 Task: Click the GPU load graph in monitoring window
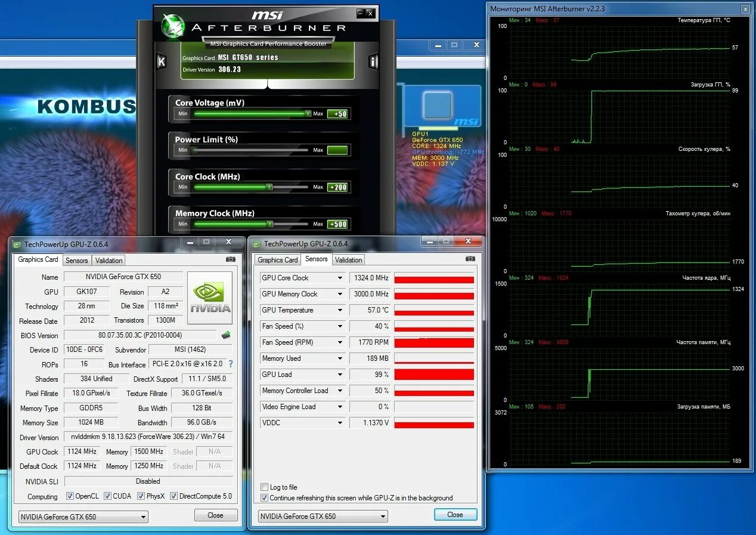pos(620,116)
